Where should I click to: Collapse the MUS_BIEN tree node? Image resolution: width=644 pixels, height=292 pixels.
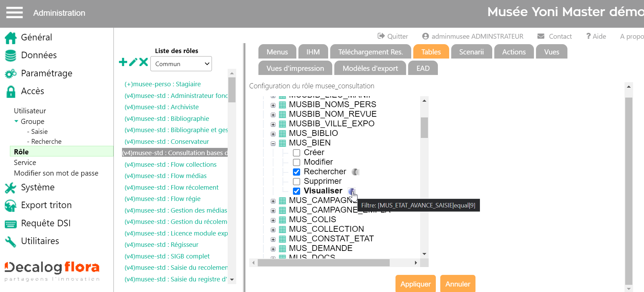point(273,143)
